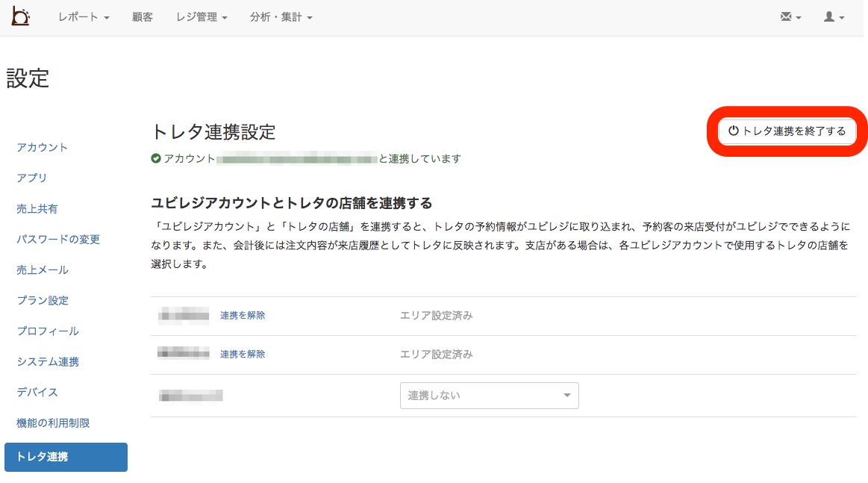Open the レポート dropdown menu
The image size is (868, 483).
click(84, 17)
